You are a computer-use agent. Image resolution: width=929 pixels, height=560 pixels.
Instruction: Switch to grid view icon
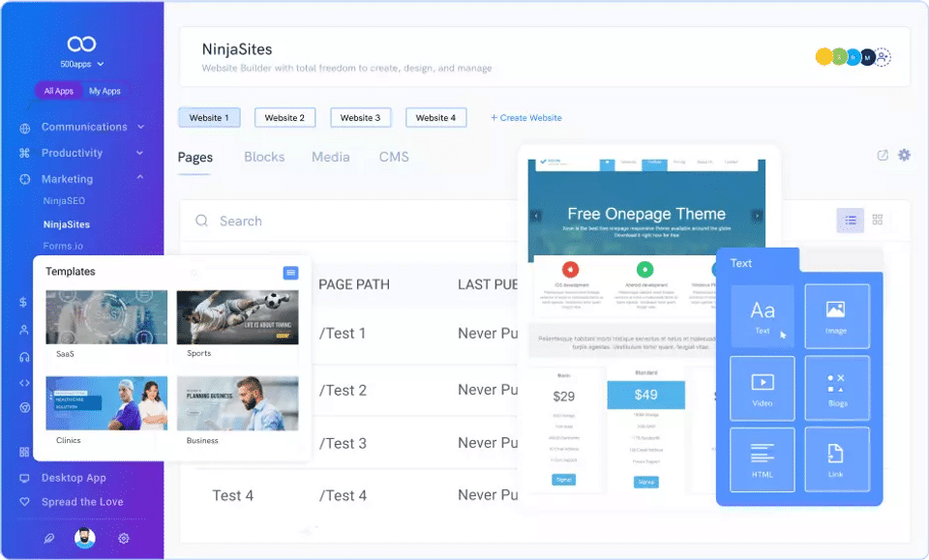pyautogui.click(x=878, y=220)
